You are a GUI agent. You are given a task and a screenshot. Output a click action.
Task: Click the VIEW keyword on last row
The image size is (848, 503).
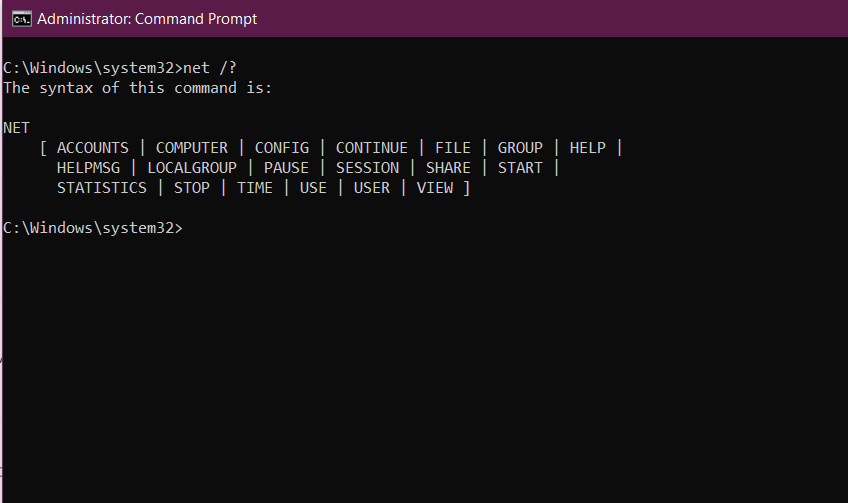coord(435,188)
